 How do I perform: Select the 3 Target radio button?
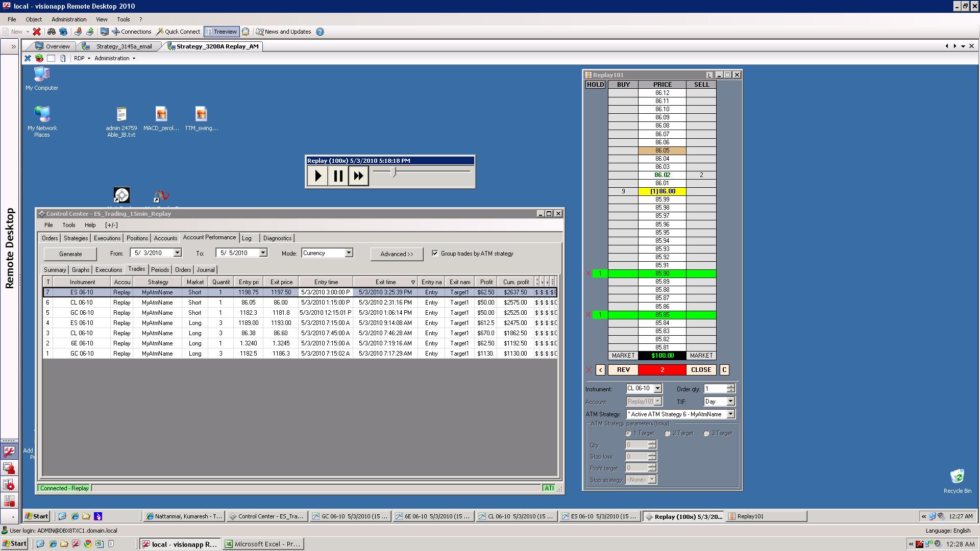[x=706, y=433]
